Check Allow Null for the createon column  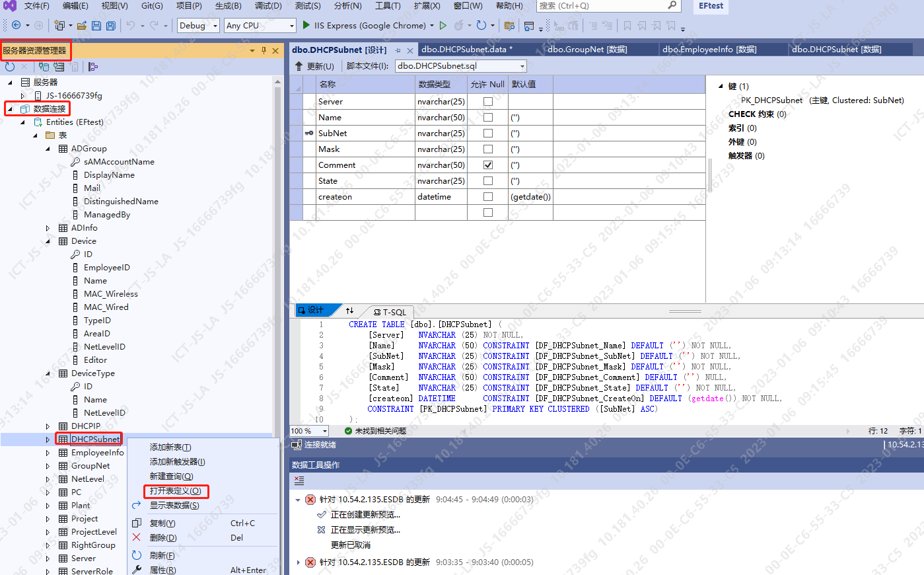(x=487, y=197)
